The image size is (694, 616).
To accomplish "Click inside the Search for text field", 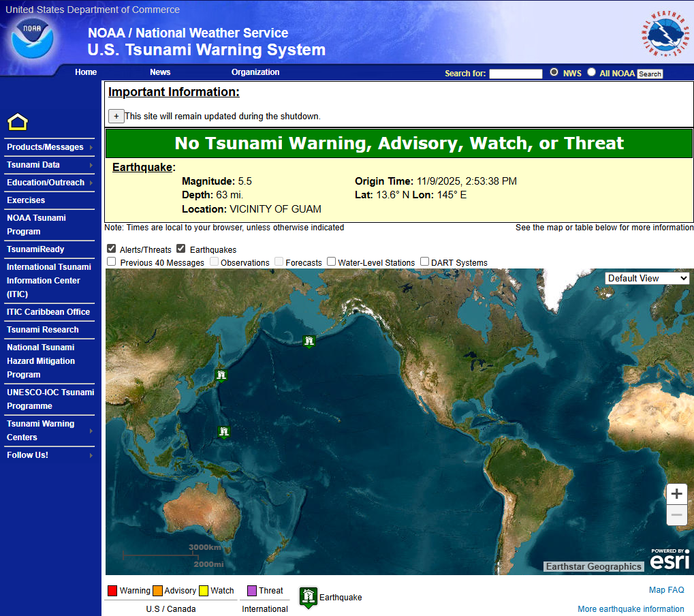I will pos(516,73).
